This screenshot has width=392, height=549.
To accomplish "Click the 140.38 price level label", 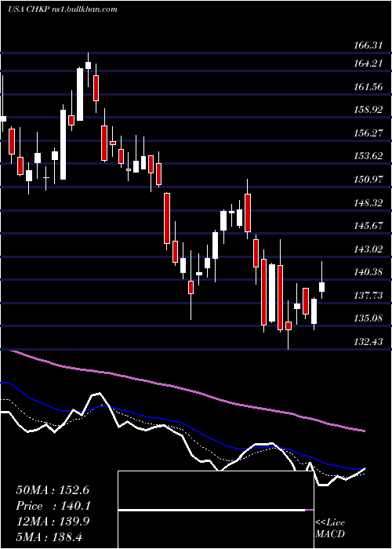I will coord(368,272).
